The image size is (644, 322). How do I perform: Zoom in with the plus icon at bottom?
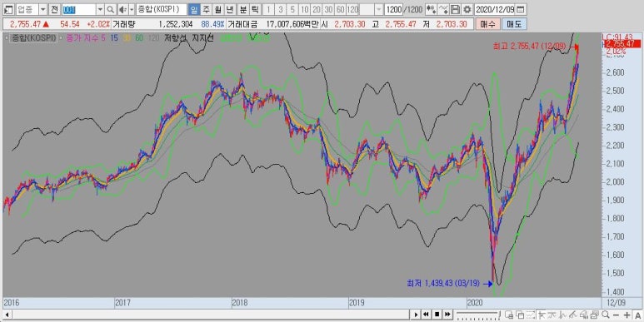pos(627,315)
